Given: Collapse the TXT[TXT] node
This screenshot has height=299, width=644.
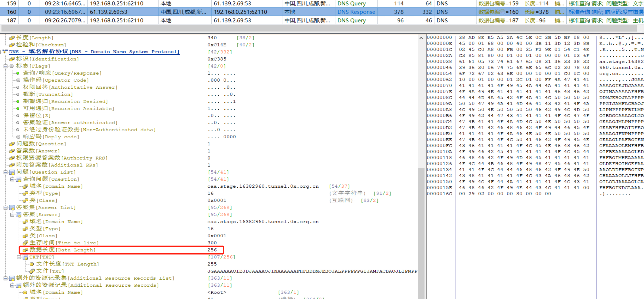Looking at the screenshot, I should point(19,257).
